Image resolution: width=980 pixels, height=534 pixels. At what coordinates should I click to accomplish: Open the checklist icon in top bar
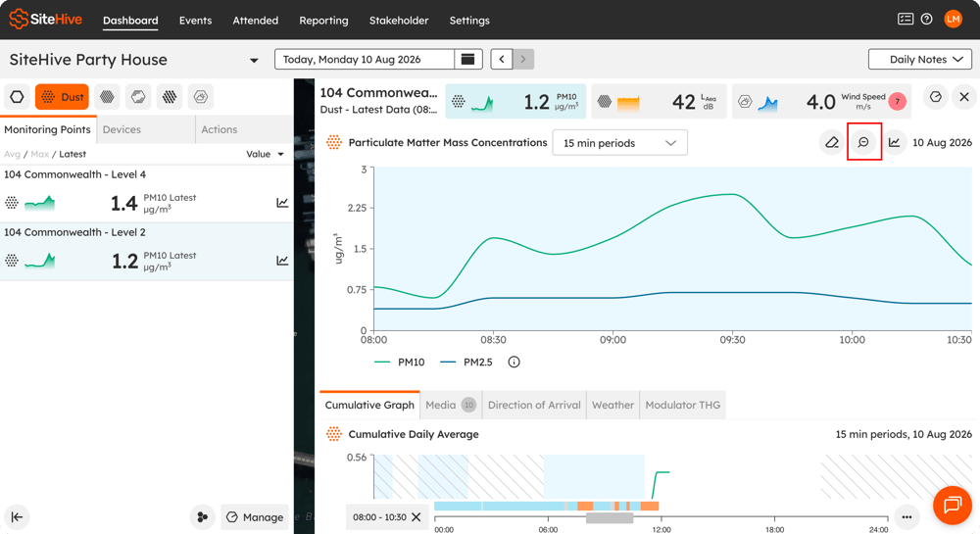tap(905, 20)
